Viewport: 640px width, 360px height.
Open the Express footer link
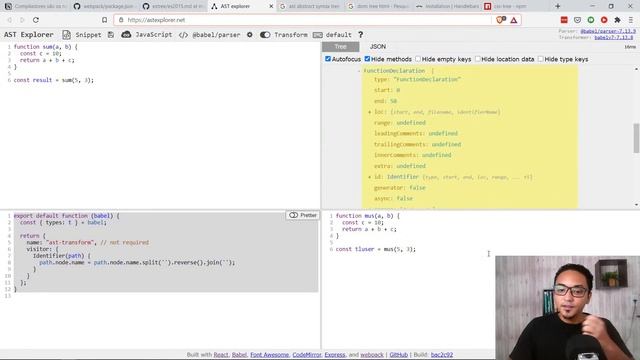(x=335, y=355)
